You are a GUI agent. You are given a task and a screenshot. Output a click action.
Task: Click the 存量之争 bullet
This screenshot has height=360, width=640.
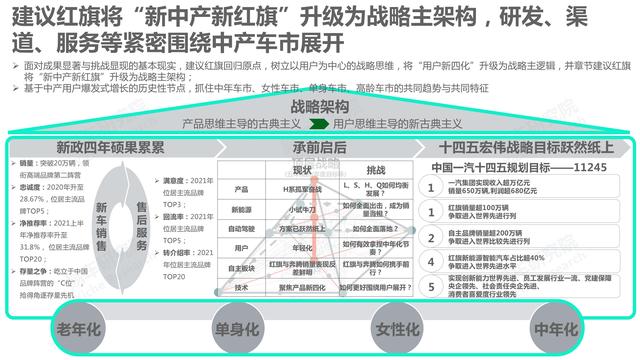(x=50, y=283)
